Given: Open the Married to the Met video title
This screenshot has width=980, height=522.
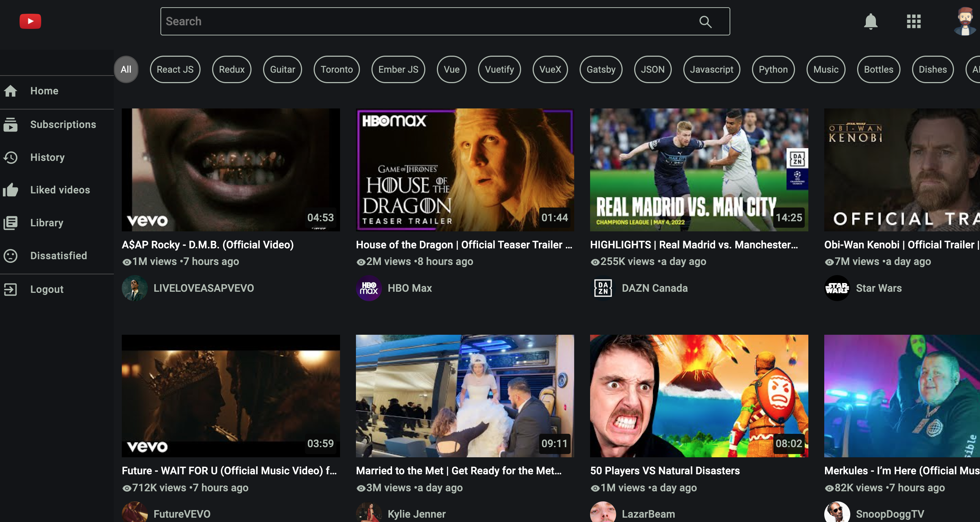Looking at the screenshot, I should click(x=459, y=471).
